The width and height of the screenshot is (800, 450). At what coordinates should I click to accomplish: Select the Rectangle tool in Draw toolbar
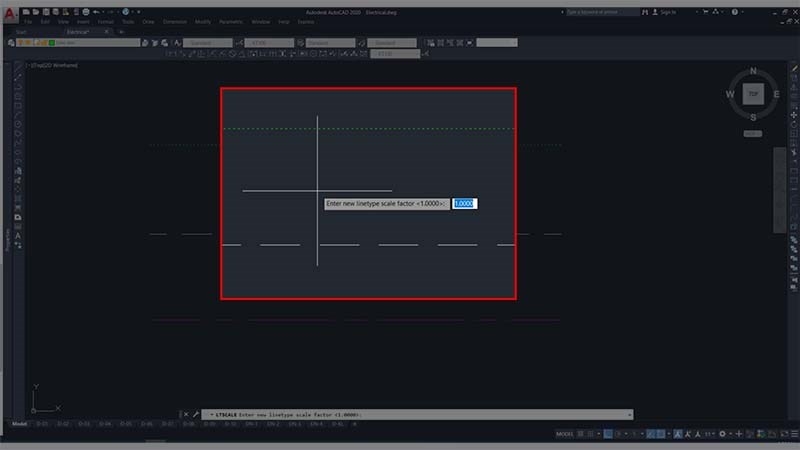[x=18, y=106]
